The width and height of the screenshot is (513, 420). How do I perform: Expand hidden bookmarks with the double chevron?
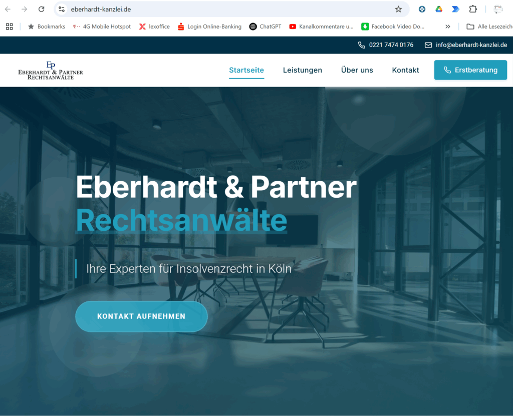[x=447, y=27]
